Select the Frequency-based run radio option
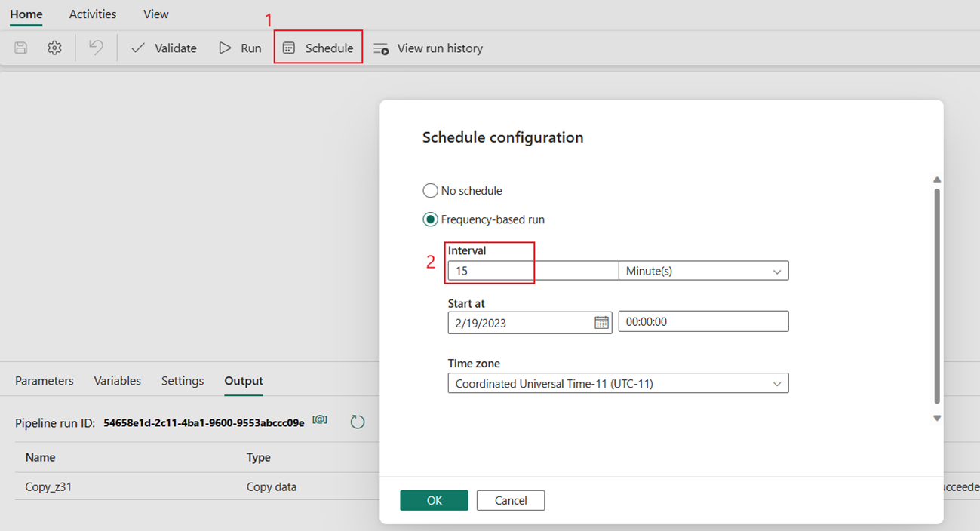This screenshot has width=980, height=531. pos(430,219)
